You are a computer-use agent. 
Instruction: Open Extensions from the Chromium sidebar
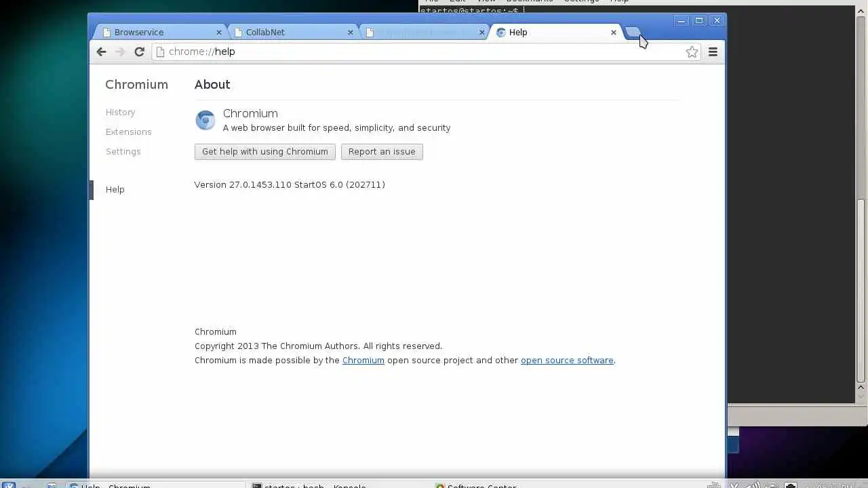128,131
